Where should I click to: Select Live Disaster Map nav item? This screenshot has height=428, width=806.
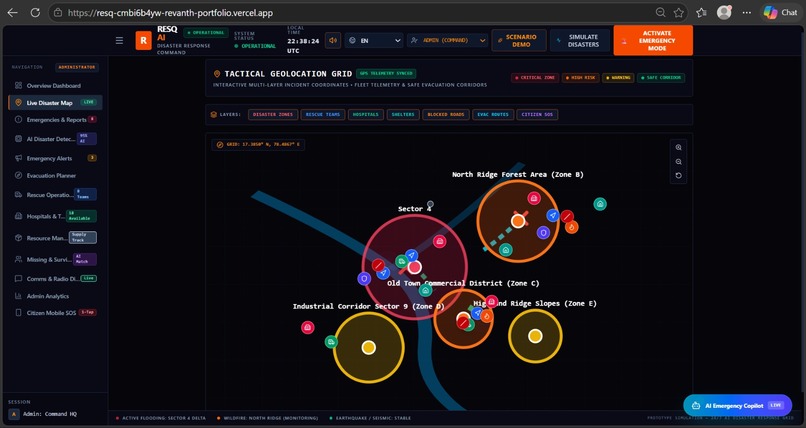coord(55,103)
